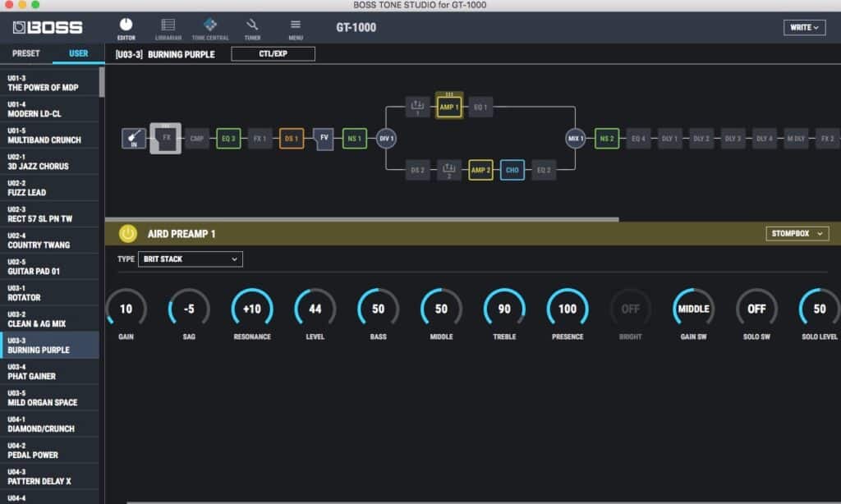The image size is (841, 504).
Task: Select the send/return 2 block before AMP 2
Action: [x=449, y=170]
